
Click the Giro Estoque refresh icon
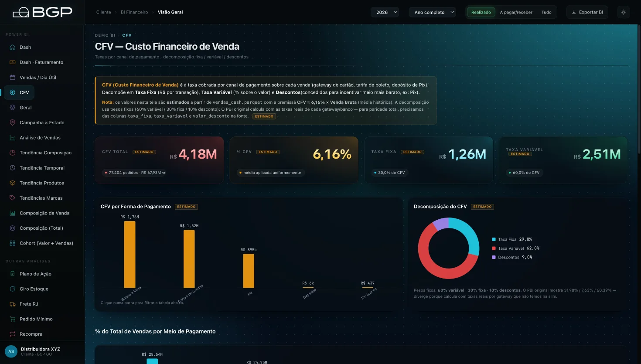pos(12,289)
